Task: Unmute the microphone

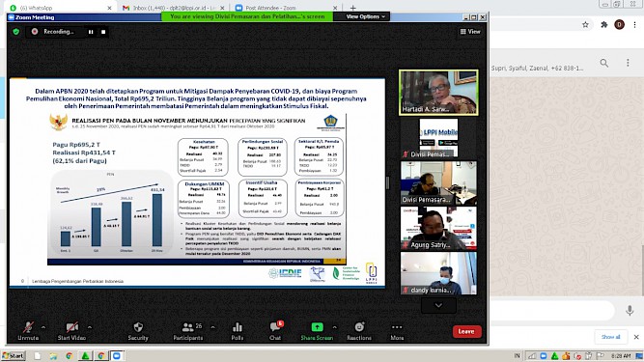Action: tap(28, 331)
